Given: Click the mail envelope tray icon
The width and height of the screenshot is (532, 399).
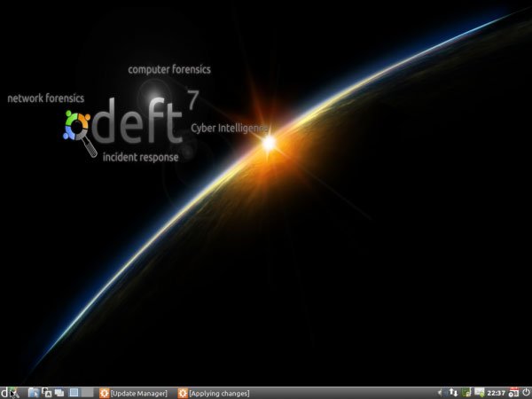Looking at the screenshot, I should tap(479, 393).
